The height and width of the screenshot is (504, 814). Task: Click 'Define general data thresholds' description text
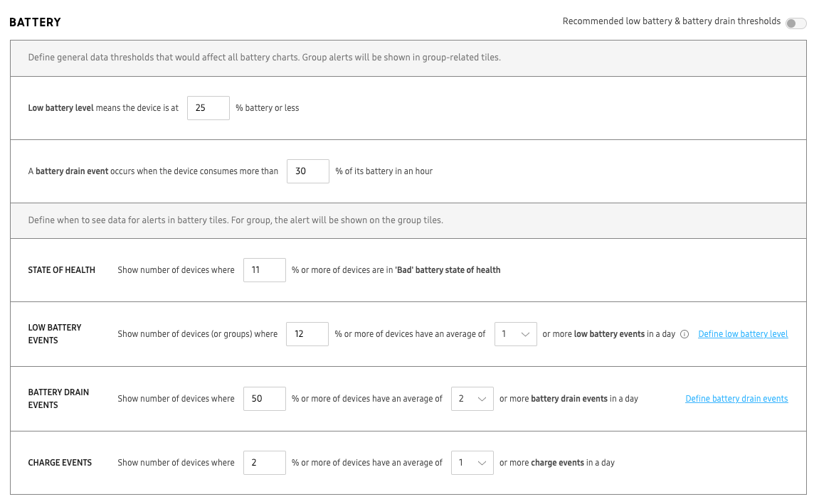click(x=264, y=58)
